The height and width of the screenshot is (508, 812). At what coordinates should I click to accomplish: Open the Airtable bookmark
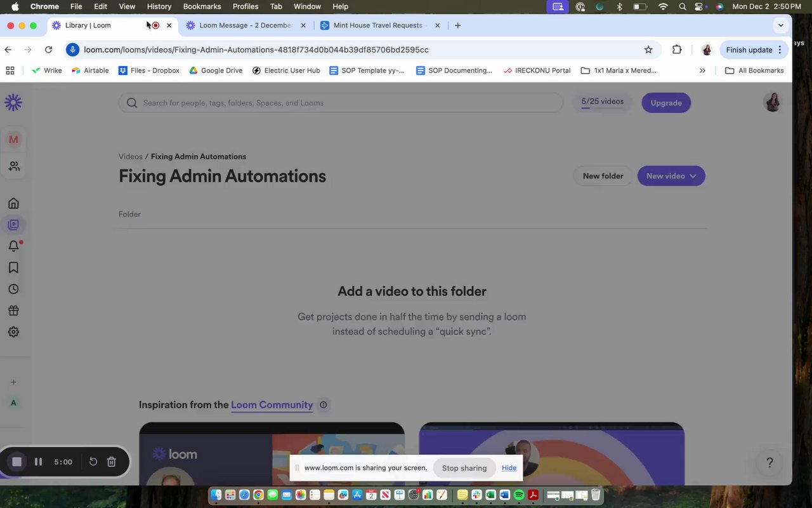[90, 70]
